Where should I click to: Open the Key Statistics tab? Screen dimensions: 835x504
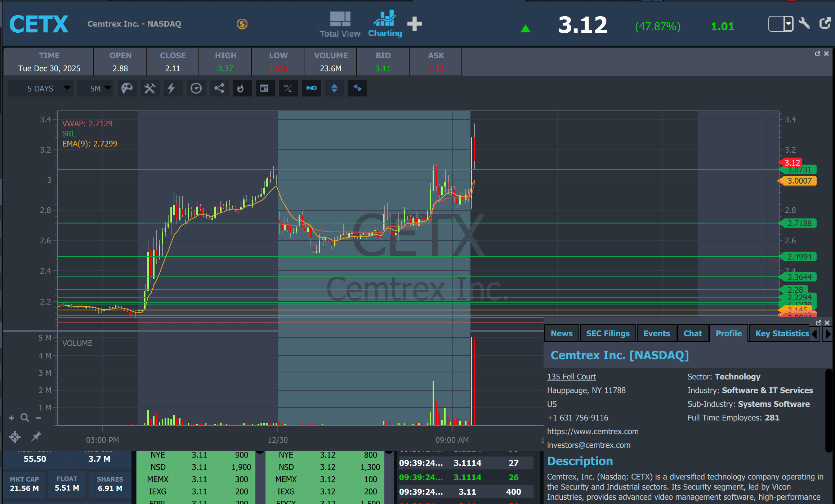pyautogui.click(x=782, y=333)
